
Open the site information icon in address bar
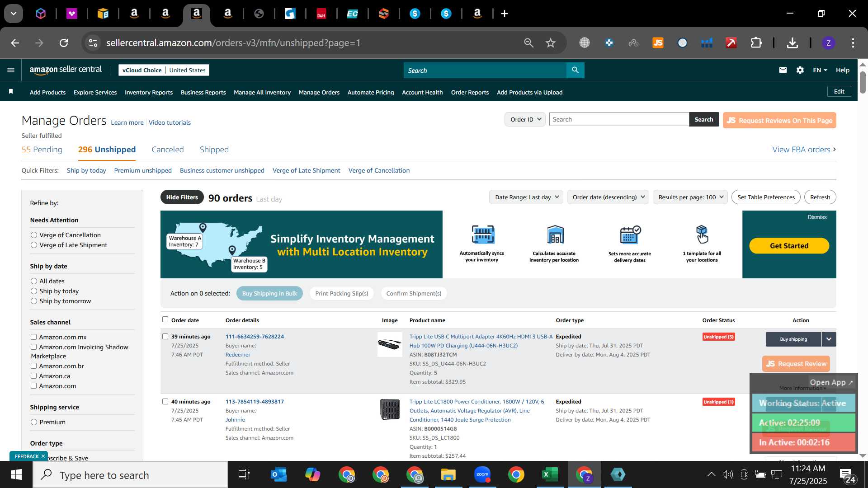tap(93, 43)
